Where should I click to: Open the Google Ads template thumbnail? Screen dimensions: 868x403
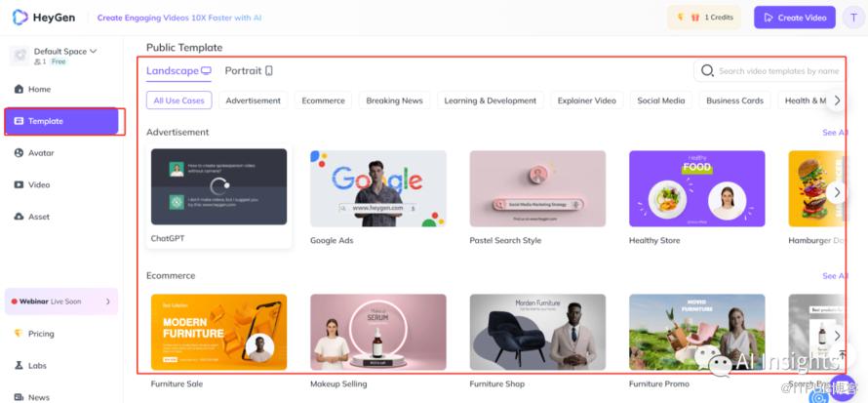(x=378, y=188)
